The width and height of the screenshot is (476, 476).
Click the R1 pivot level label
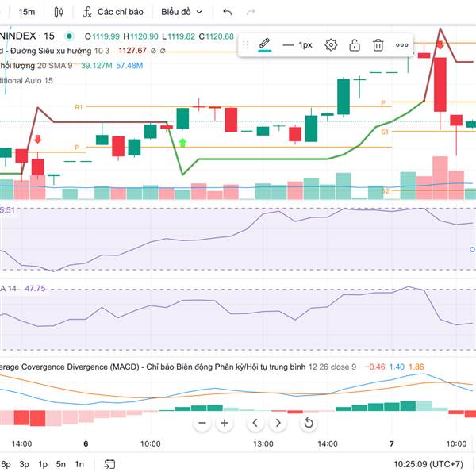point(79,107)
